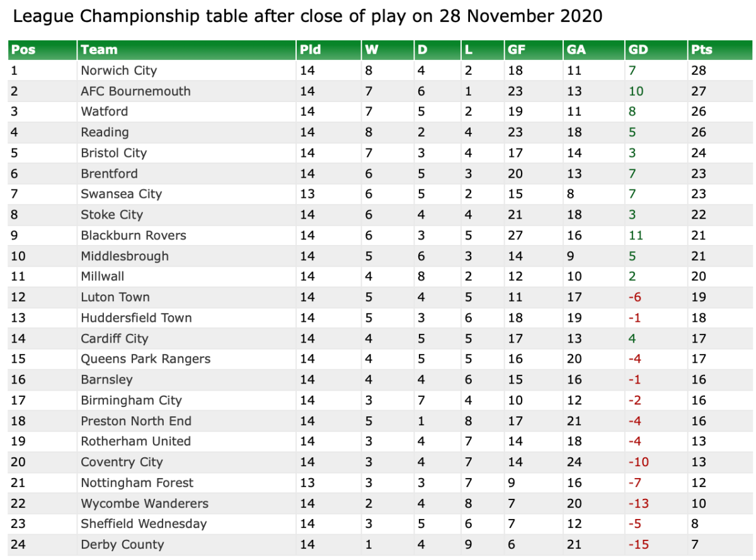Click the GF column header
The image size is (756, 560).
tap(515, 50)
